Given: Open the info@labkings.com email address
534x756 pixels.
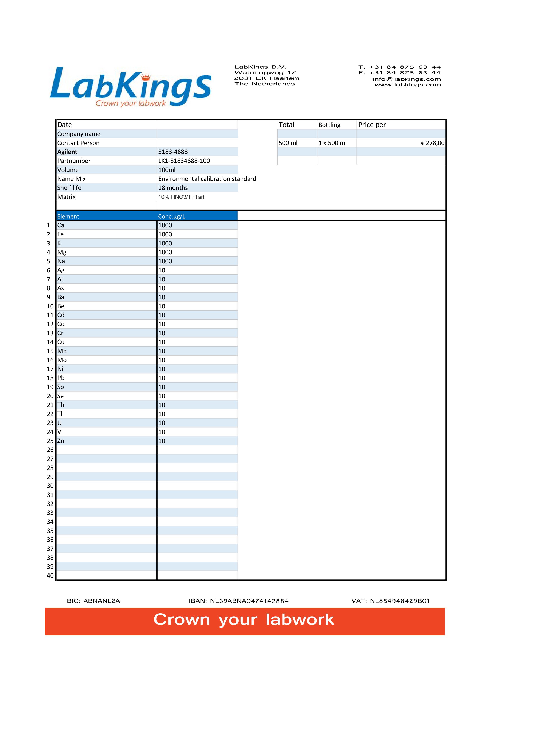Looking at the screenshot, I should pyautogui.click(x=407, y=79).
